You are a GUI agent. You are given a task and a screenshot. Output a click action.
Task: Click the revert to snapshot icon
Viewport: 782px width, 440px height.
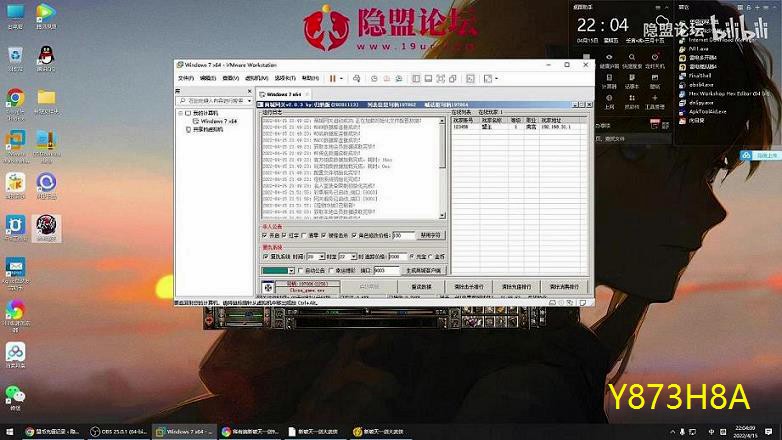[387, 78]
